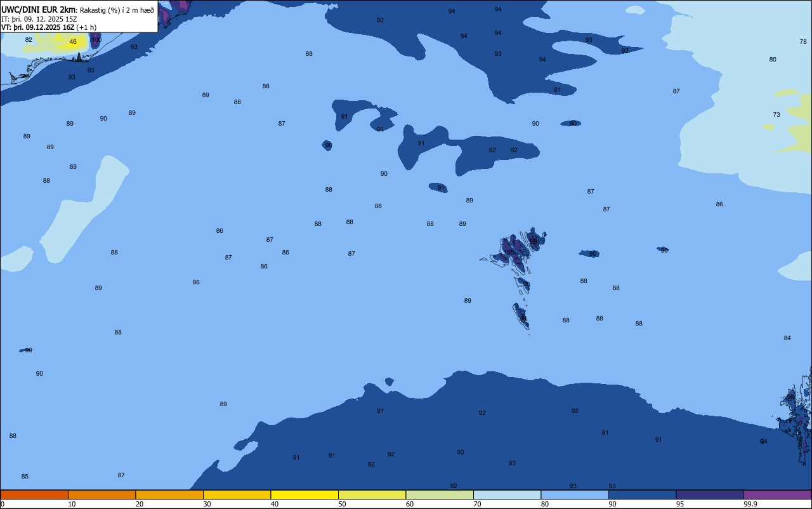
Task: Click the 50–60 pale yellow legend swatch
Action: (x=372, y=494)
